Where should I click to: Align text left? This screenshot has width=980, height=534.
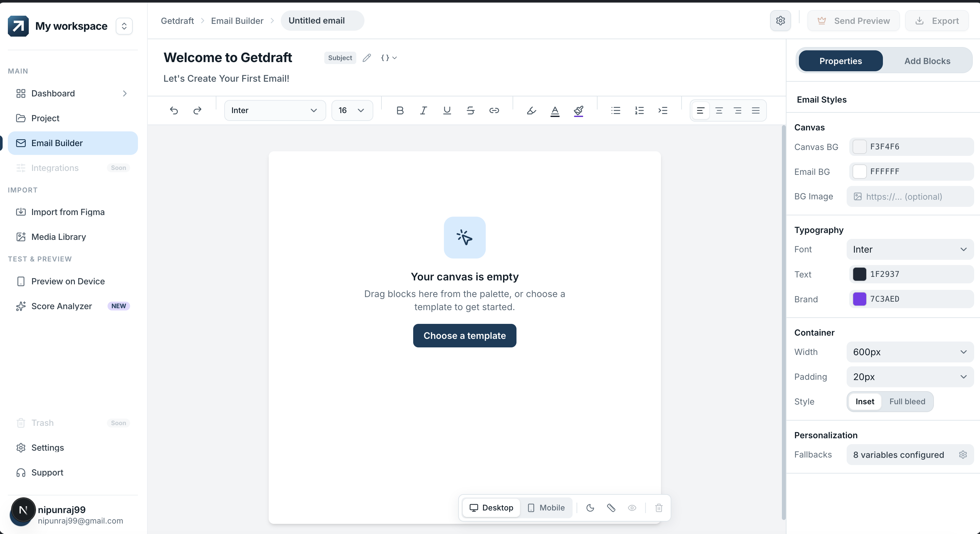(x=701, y=110)
